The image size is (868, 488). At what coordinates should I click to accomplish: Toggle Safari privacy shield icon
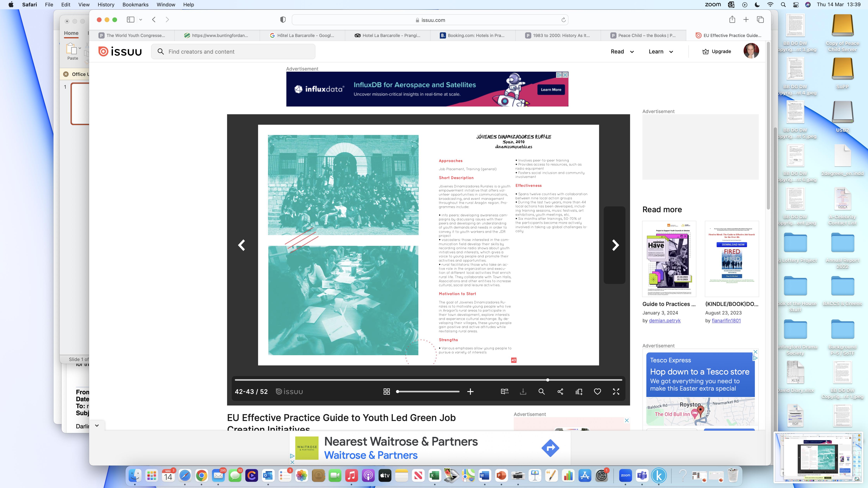pyautogui.click(x=283, y=20)
